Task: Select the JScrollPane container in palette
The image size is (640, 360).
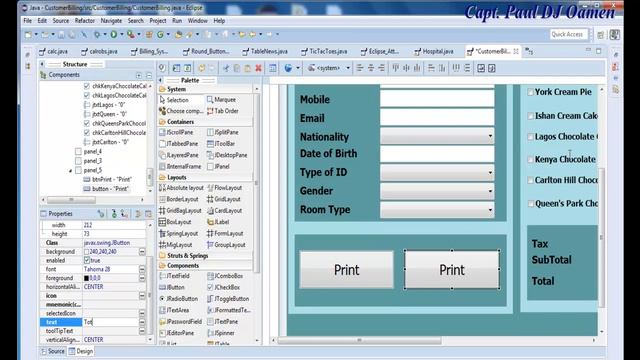Action: 176,132
